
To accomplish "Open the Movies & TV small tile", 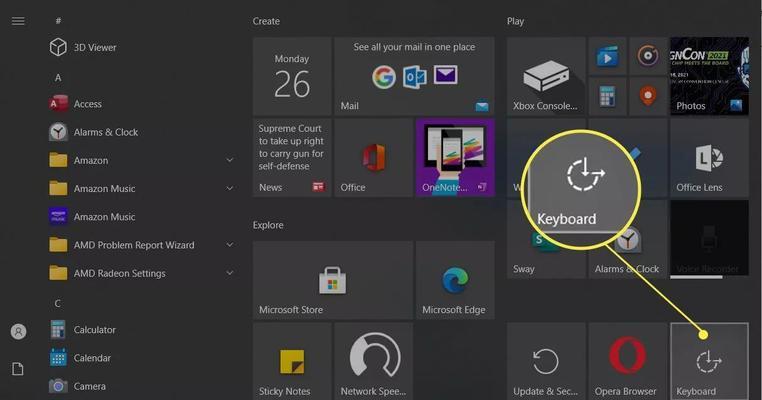I will pos(607,56).
